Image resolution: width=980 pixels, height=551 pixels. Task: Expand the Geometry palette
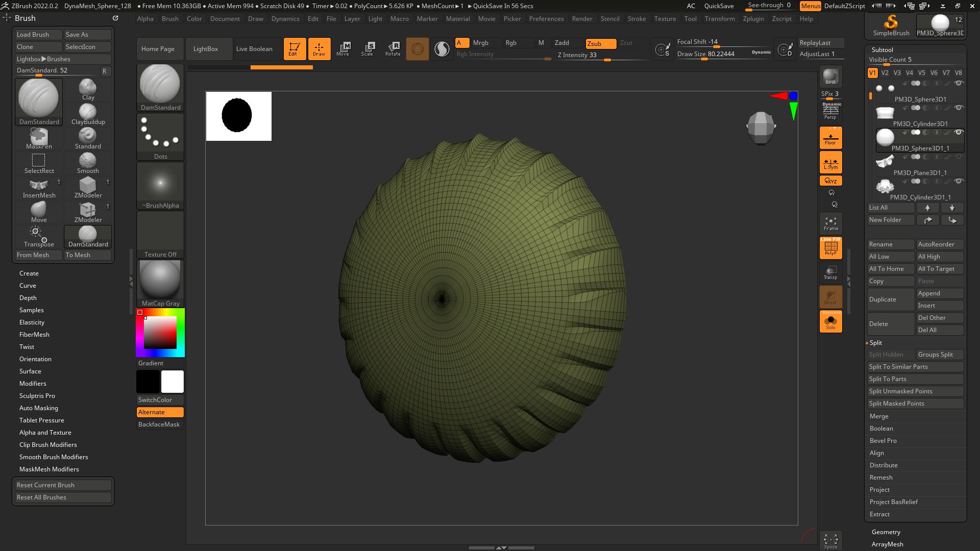[x=886, y=532]
